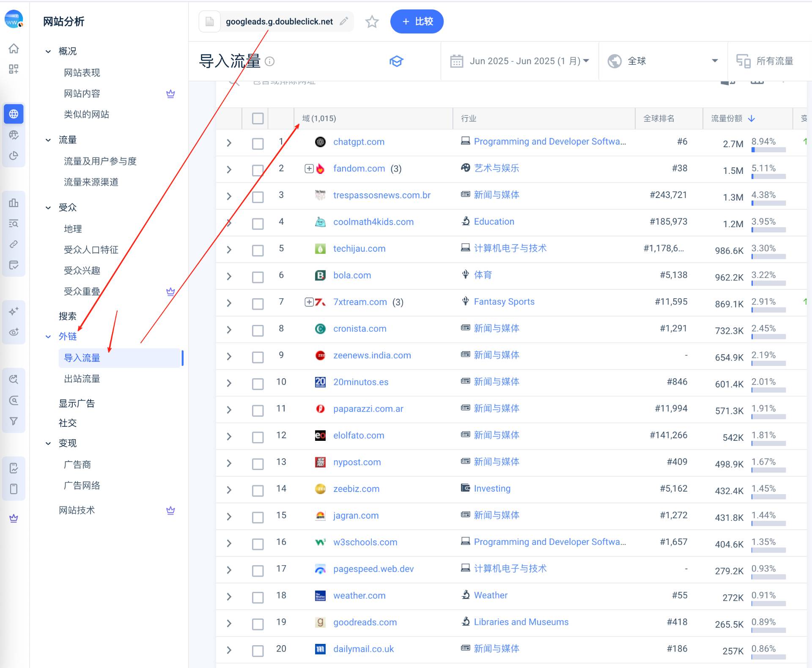Open the graduation cap learning icon
812x668 pixels.
tap(396, 61)
